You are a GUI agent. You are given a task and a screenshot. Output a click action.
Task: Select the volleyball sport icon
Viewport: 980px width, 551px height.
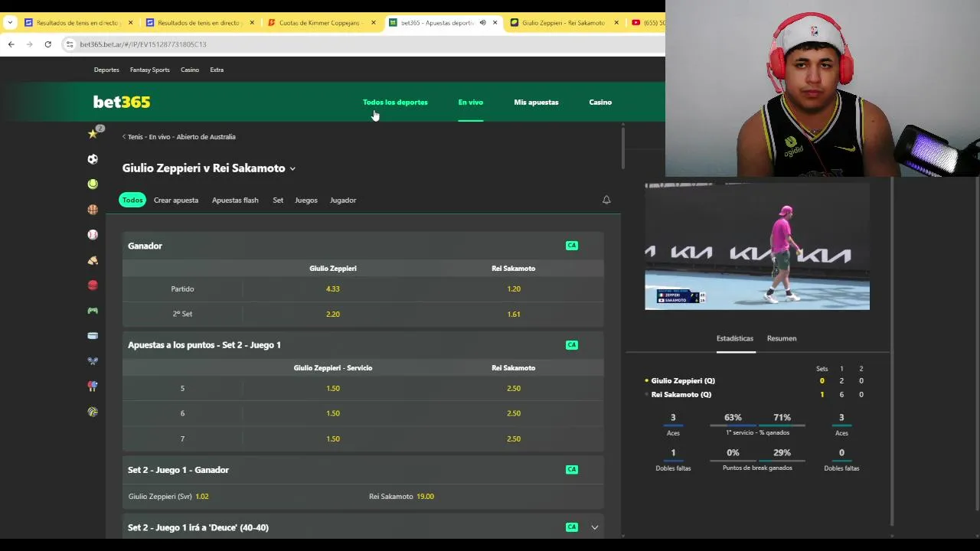click(x=93, y=412)
